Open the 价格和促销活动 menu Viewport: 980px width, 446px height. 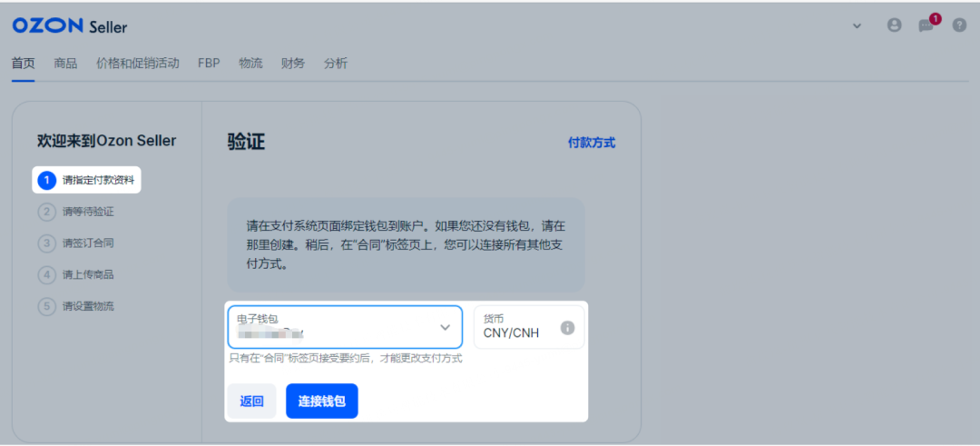click(x=138, y=64)
